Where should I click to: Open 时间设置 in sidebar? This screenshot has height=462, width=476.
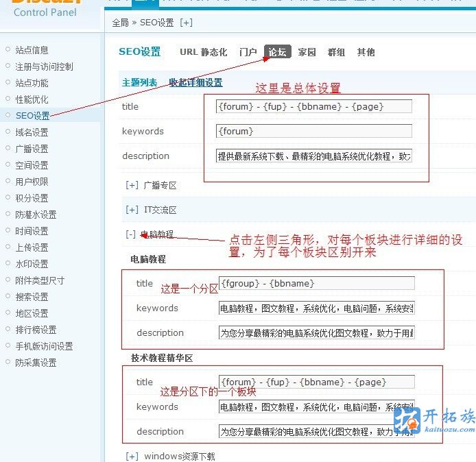[x=32, y=231]
